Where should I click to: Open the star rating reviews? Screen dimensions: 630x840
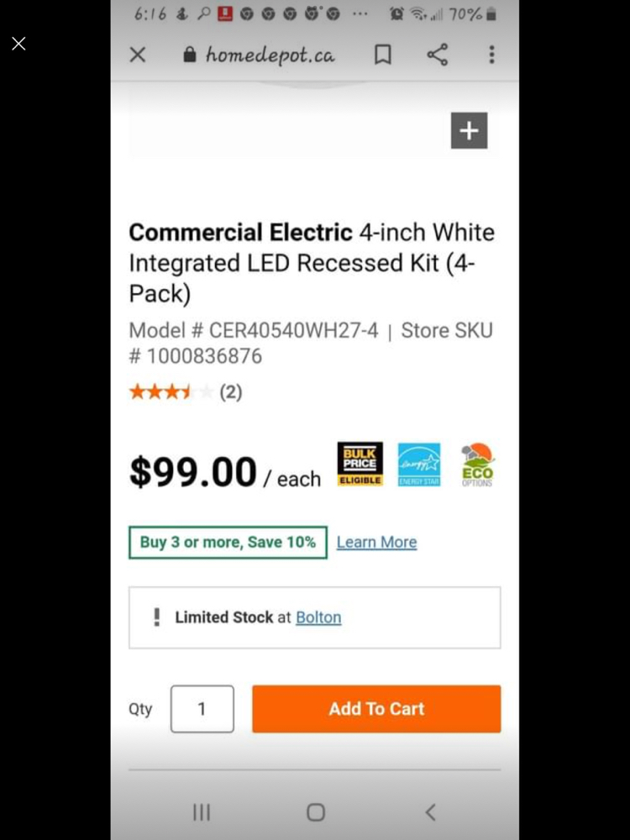pos(186,391)
